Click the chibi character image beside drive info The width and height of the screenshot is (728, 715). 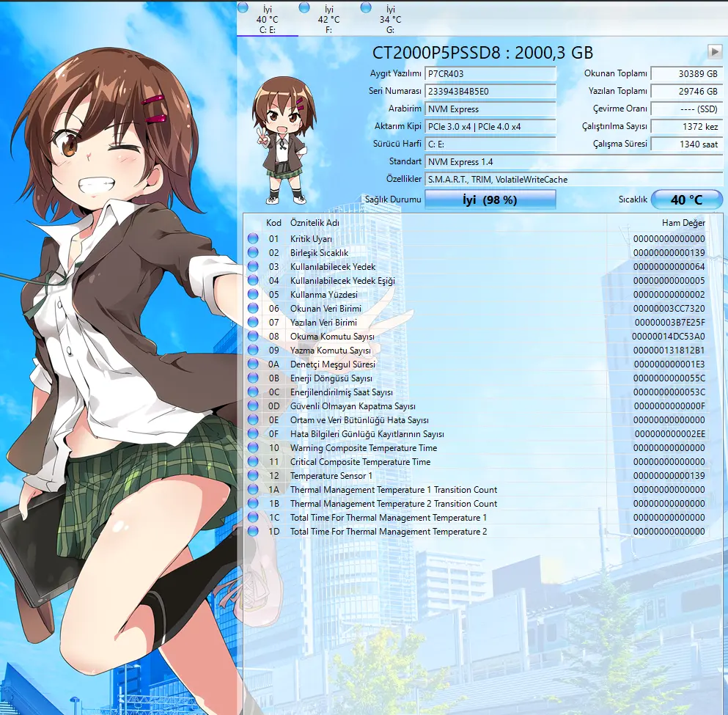tap(283, 141)
